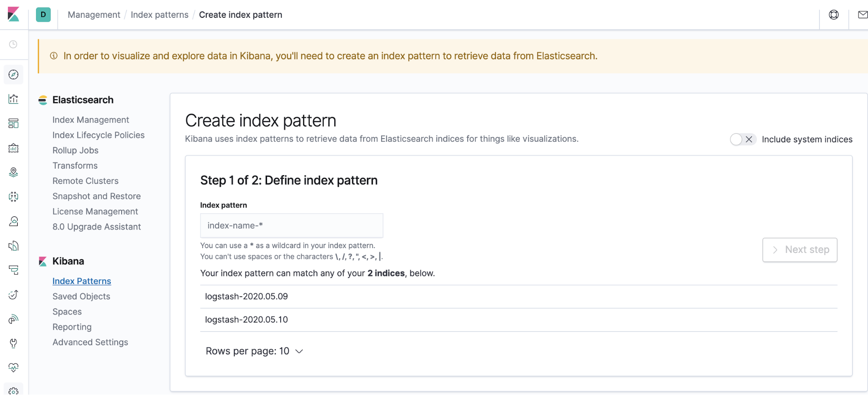Click the info icon in the callout banner

pyautogui.click(x=54, y=56)
